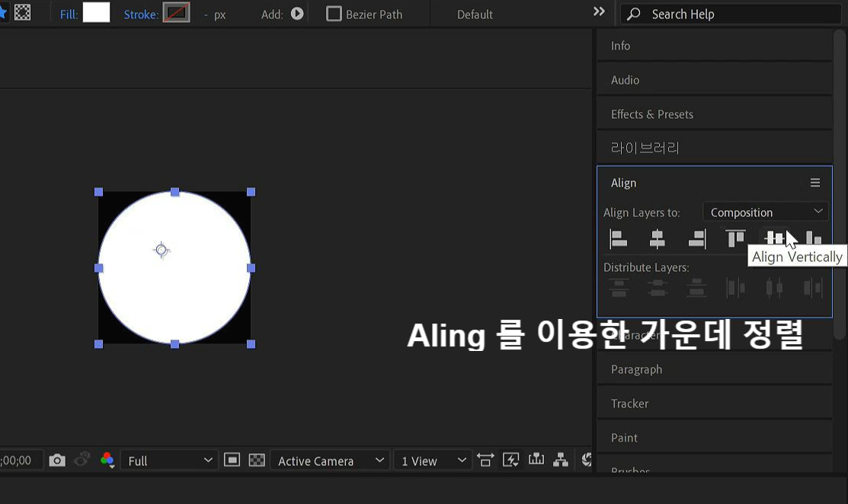Open the Align Layers to Composition dropdown
This screenshot has width=848, height=504.
[x=765, y=212]
